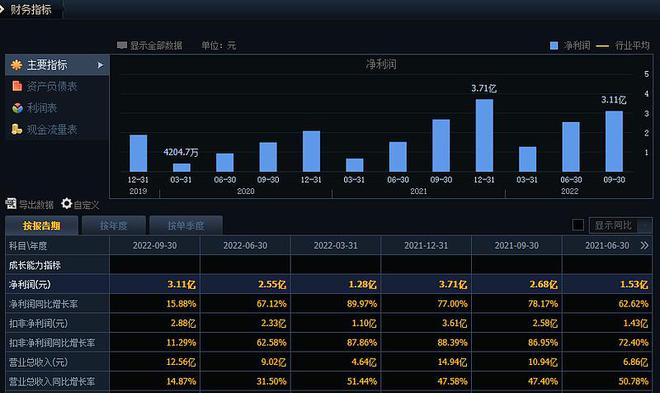Click the 自定义 gear icon

[67, 204]
